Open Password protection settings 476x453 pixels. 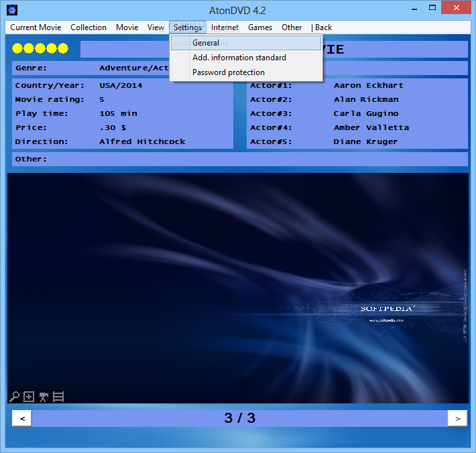coord(246,72)
